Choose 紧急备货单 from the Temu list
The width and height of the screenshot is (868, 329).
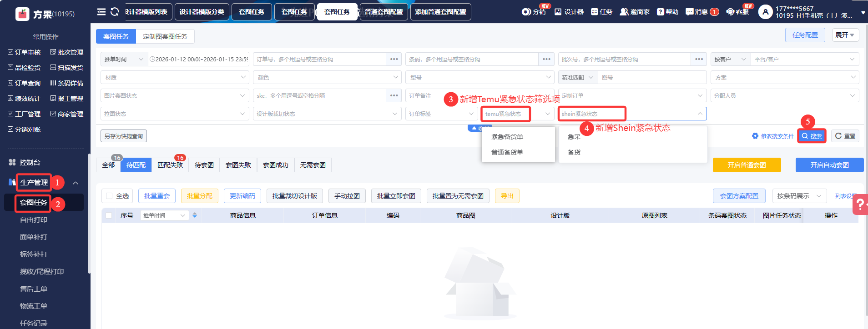(507, 137)
